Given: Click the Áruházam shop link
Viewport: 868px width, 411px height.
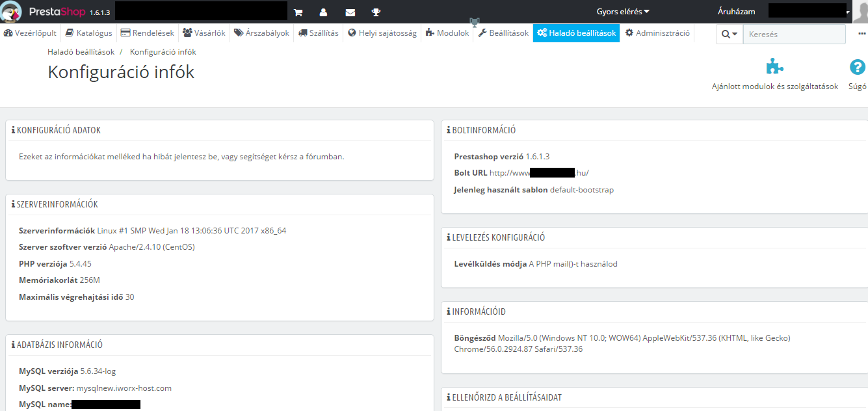Looking at the screenshot, I should pos(736,12).
